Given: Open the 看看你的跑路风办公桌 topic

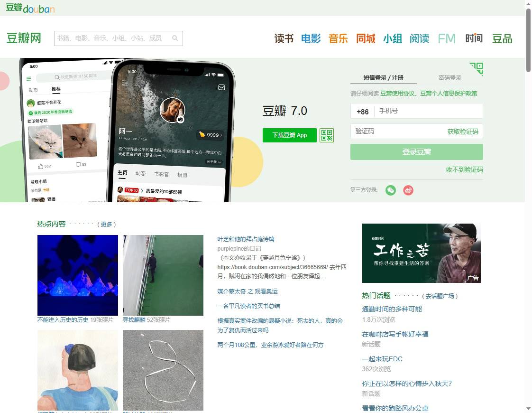Looking at the screenshot, I should pos(395,408).
